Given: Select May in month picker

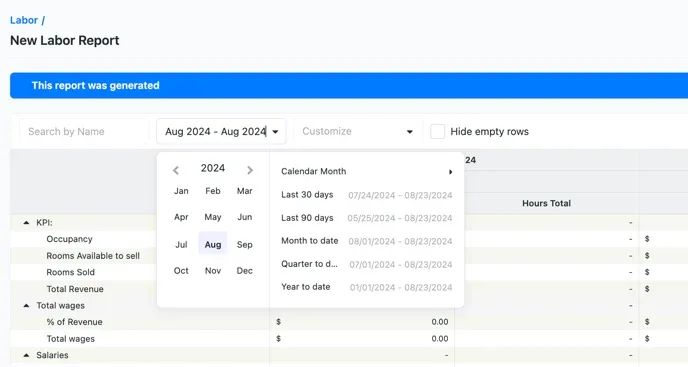Looking at the screenshot, I should pyautogui.click(x=213, y=217).
